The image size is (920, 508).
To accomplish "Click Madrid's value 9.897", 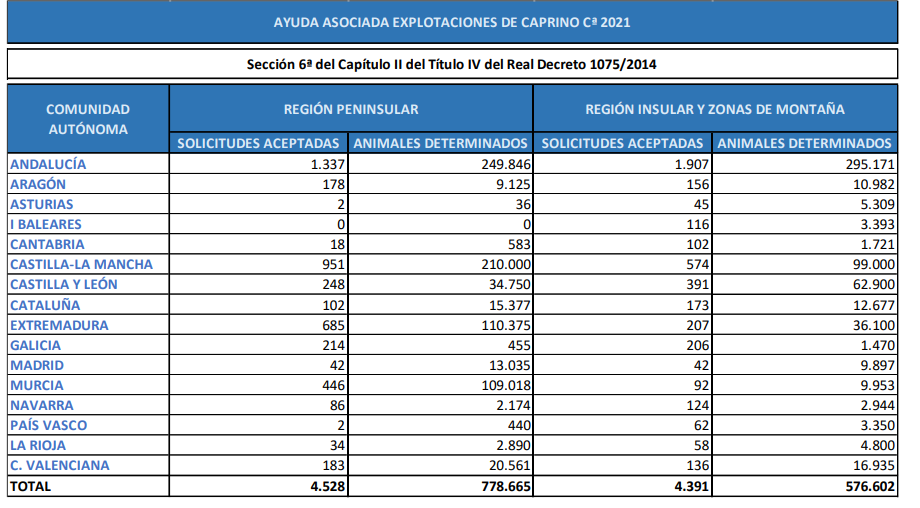I will [878, 365].
